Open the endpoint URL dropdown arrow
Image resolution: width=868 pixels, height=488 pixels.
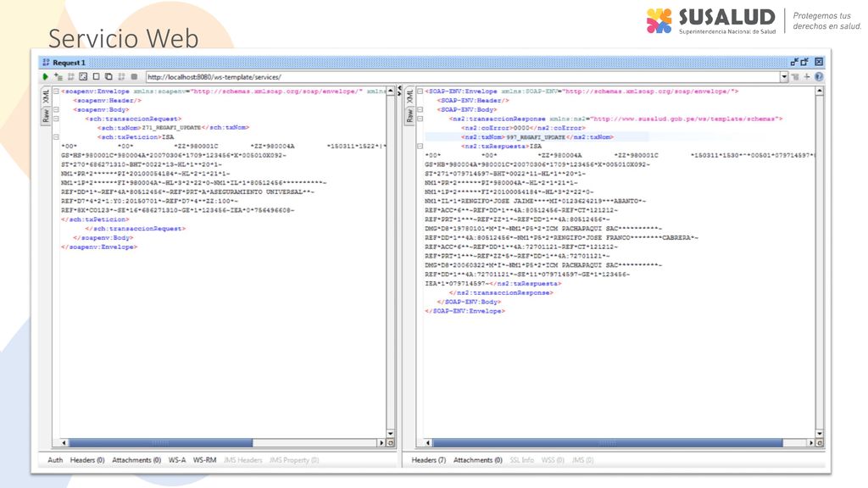[x=784, y=77]
